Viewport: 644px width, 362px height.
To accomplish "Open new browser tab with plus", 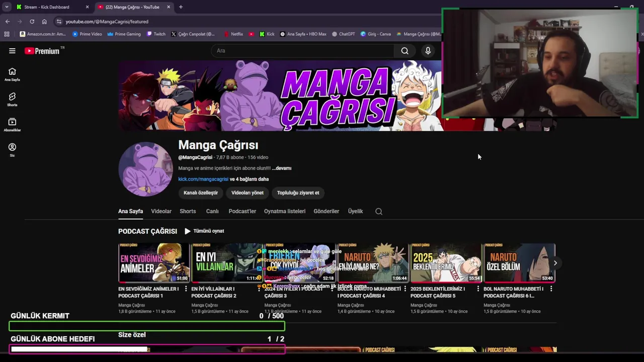I will 181,7.
